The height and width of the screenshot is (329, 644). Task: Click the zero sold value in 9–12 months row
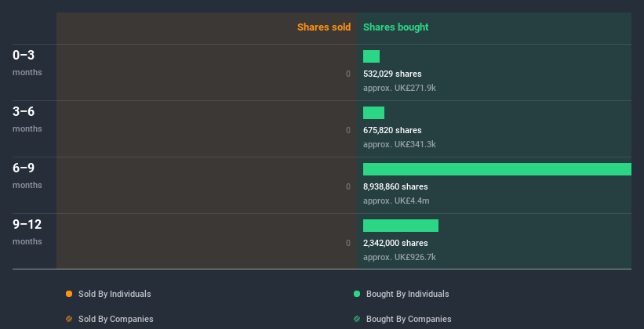[x=348, y=243]
